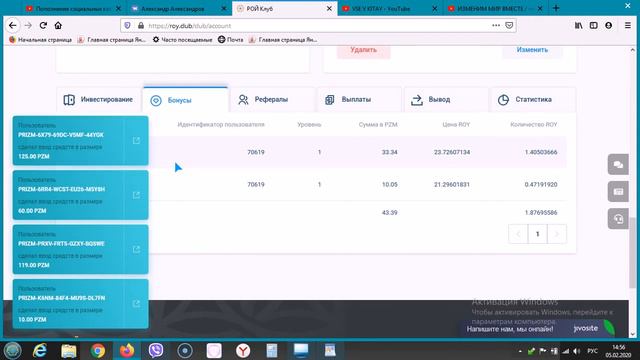
Task: Open Viber from the taskbar
Action: pyautogui.click(x=156, y=350)
